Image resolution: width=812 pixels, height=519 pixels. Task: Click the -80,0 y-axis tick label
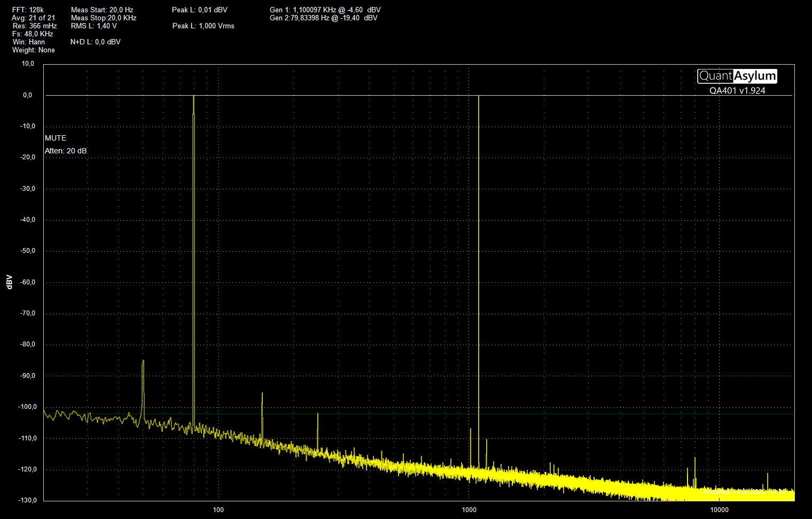click(x=28, y=344)
